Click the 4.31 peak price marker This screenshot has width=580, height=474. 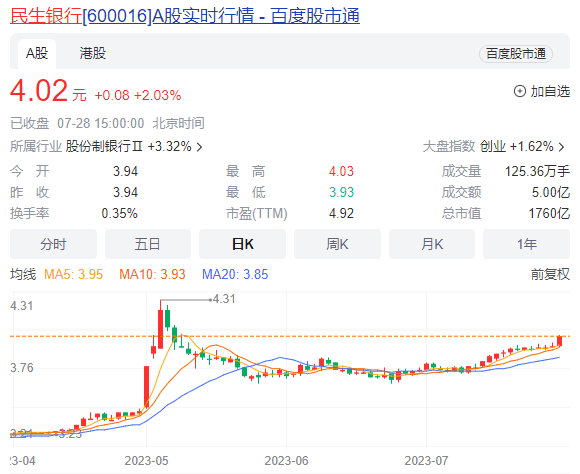click(x=224, y=299)
